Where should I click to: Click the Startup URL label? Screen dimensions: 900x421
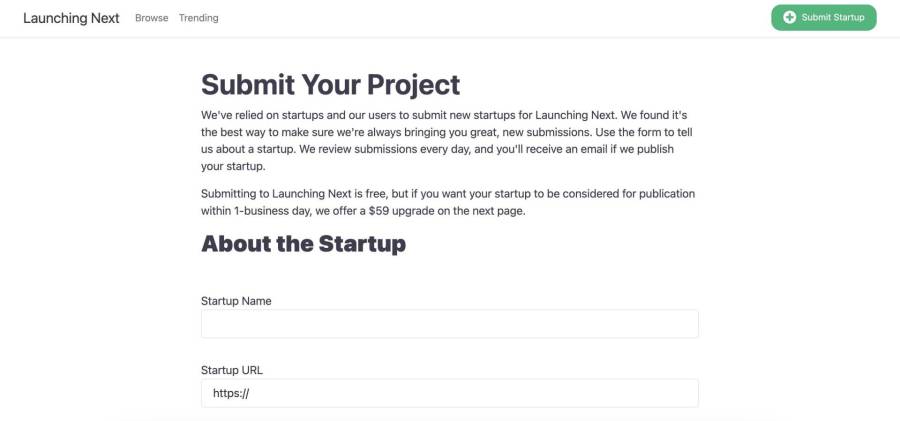232,370
